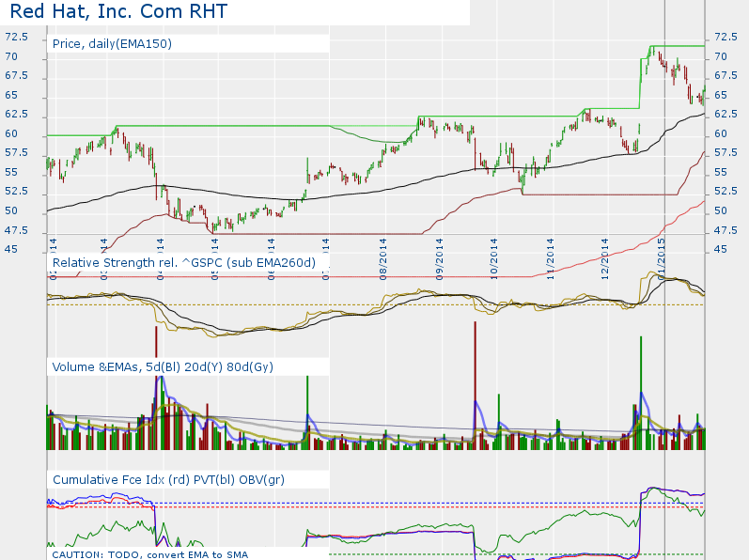Click the 11/2014 date axis label
This screenshot has width=749, height=560.
(x=550, y=259)
